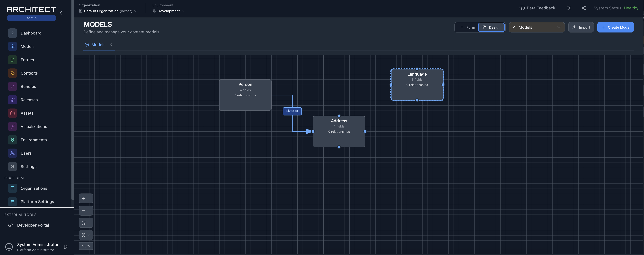Viewport: 644px width, 255px height.
Task: Click the admin badge under ARCHITECT
Action: (x=31, y=18)
